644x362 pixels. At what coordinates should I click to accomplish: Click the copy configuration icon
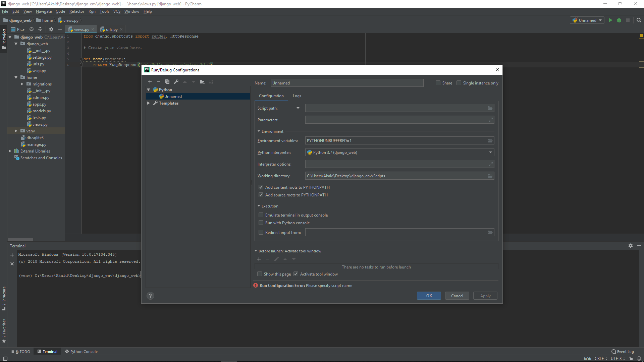point(167,82)
